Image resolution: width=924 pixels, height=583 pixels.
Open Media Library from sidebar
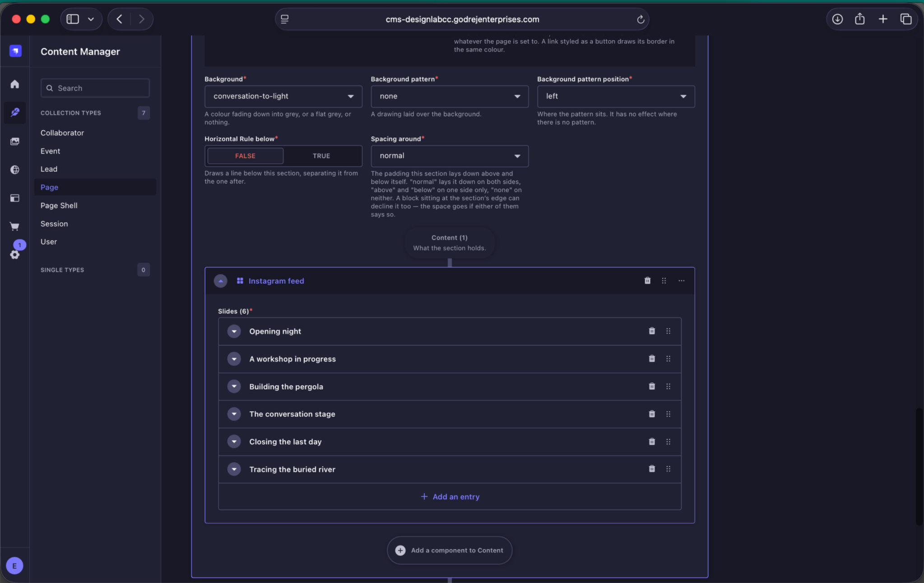pyautogui.click(x=15, y=141)
